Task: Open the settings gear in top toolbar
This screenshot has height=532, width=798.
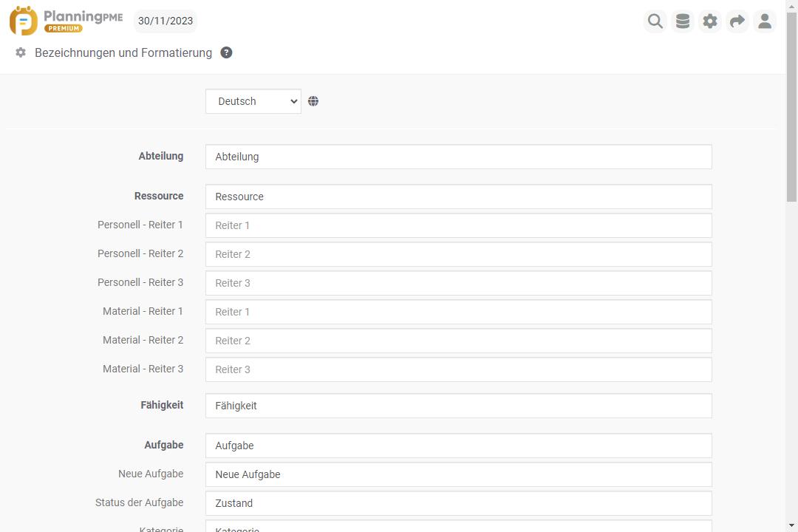Action: 710,21
